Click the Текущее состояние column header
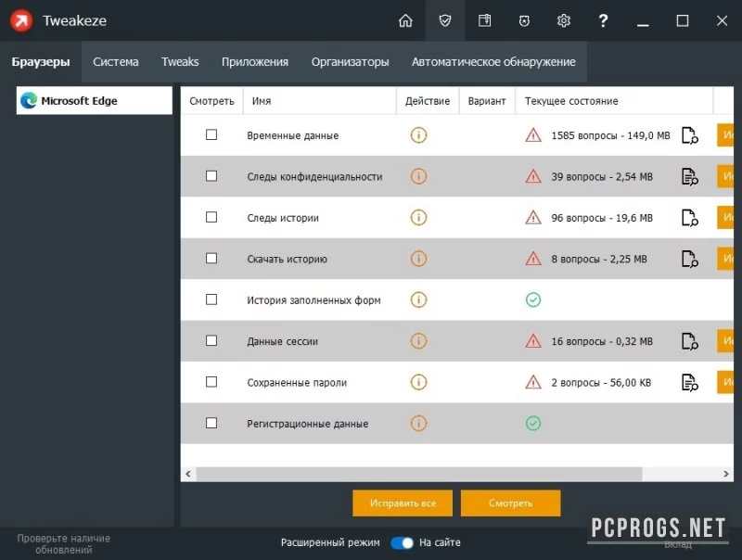 tap(614, 101)
